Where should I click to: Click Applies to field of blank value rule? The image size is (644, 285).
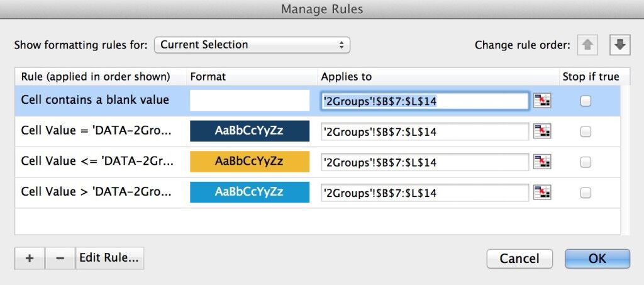(425, 101)
